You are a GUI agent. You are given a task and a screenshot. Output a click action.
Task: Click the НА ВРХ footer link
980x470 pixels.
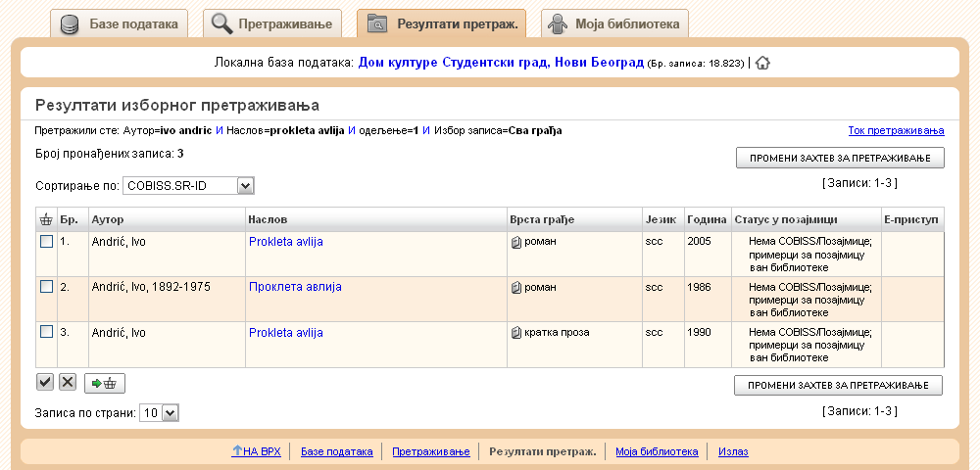click(x=256, y=451)
